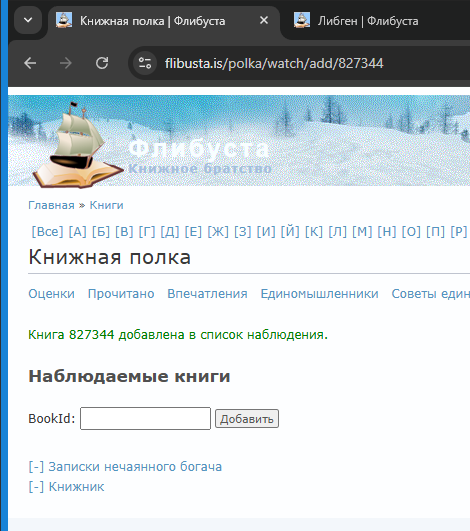Select the [К] alphabet filter
The height and width of the screenshot is (531, 470).
point(314,232)
